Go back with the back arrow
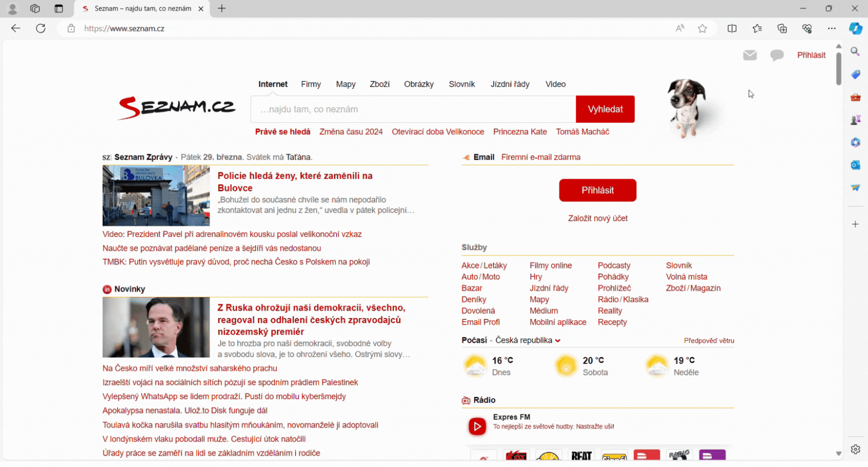This screenshot has height=467, width=868. click(16, 29)
